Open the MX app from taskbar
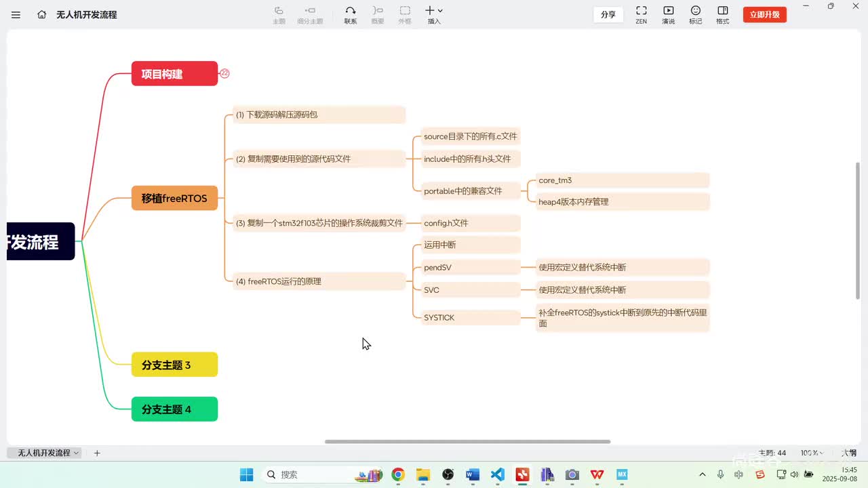Screen dimensions: 868x488 pyautogui.click(x=622, y=474)
